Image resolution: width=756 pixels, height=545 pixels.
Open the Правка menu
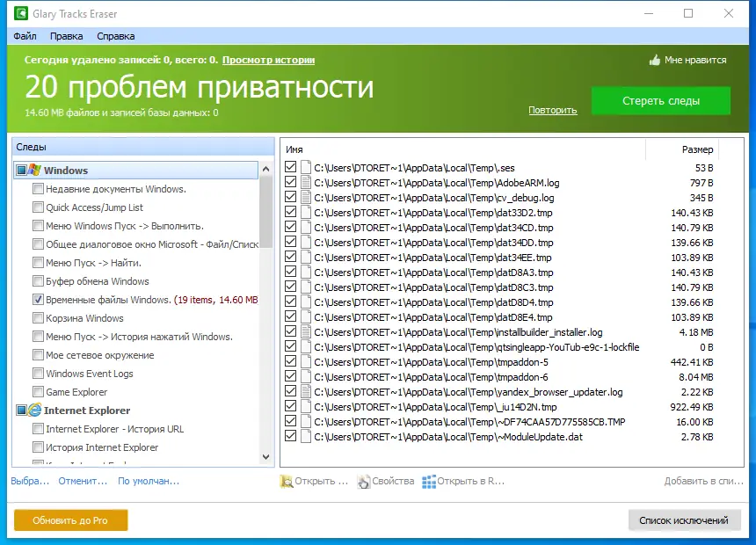[67, 36]
